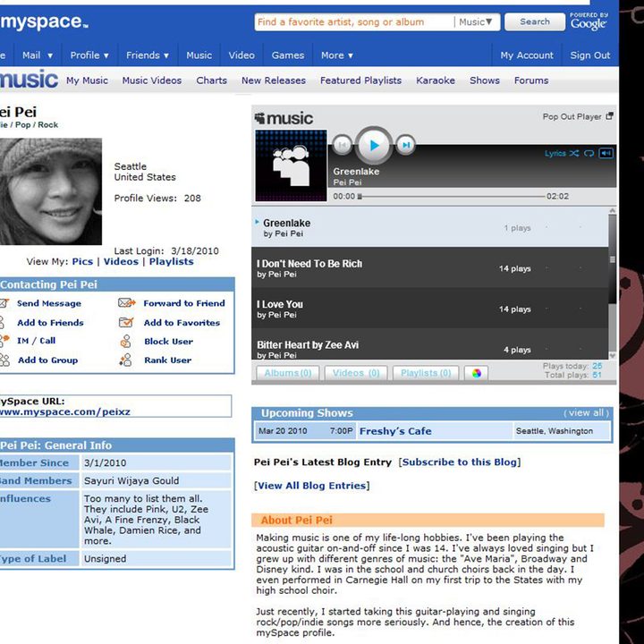Viewport: 644px width, 644px height.
Task: Open the New Releases tab
Action: (x=274, y=80)
